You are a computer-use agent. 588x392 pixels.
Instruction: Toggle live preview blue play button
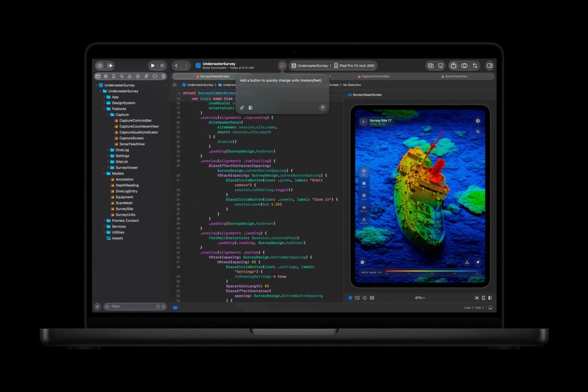[350, 298]
